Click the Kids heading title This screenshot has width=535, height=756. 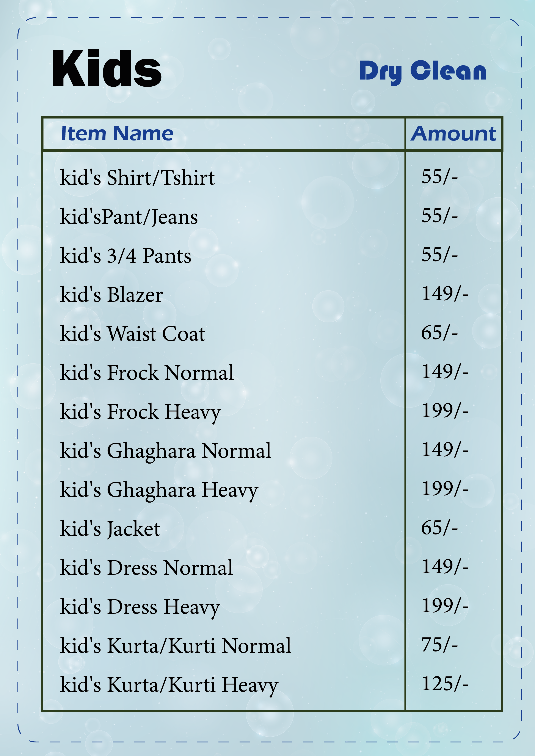coord(107,69)
